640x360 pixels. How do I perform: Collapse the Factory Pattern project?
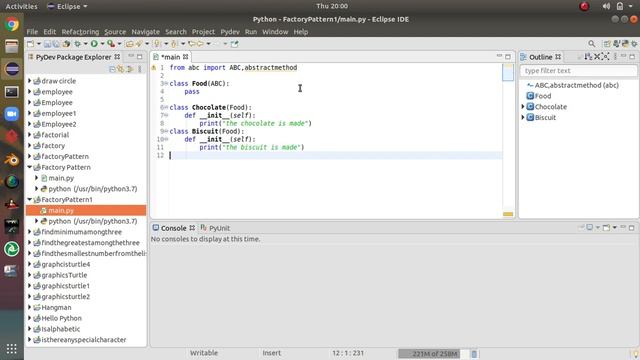(x=29, y=167)
